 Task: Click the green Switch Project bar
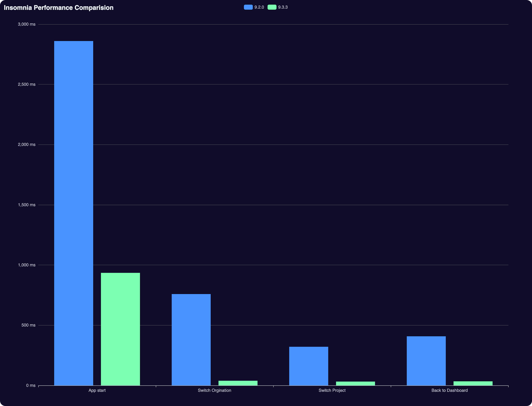[355, 383]
